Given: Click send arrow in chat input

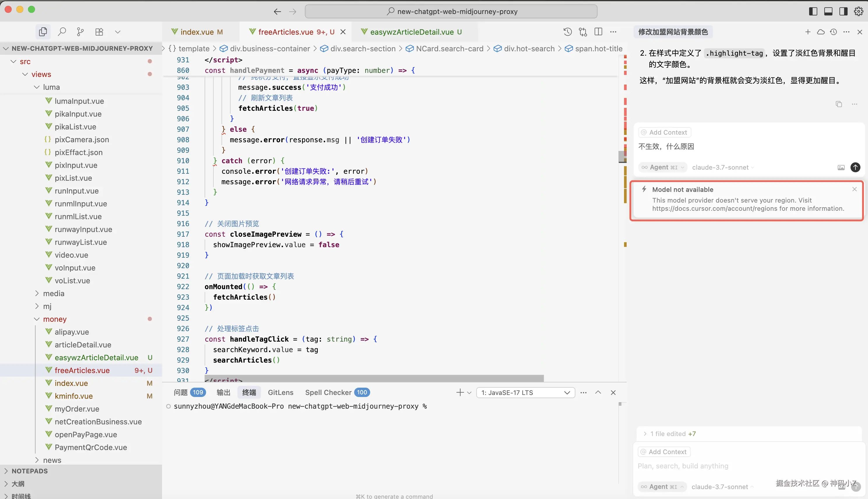Looking at the screenshot, I should [855, 167].
